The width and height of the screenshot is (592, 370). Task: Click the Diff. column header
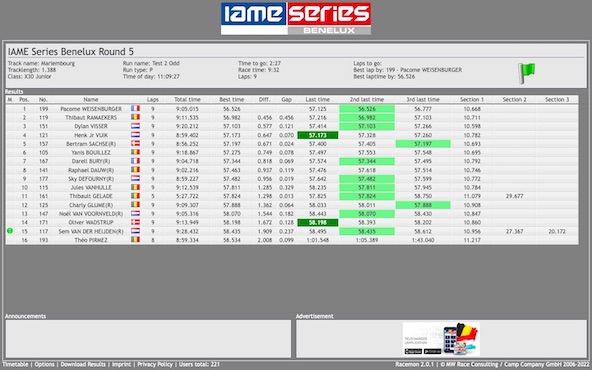click(x=264, y=100)
